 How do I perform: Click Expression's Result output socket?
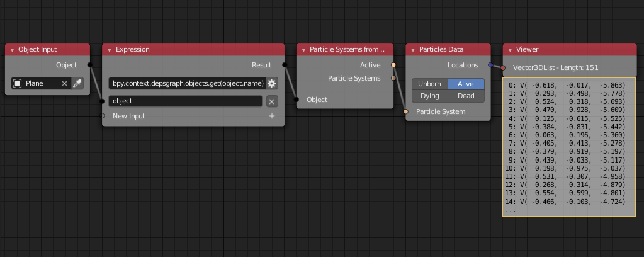pos(285,64)
